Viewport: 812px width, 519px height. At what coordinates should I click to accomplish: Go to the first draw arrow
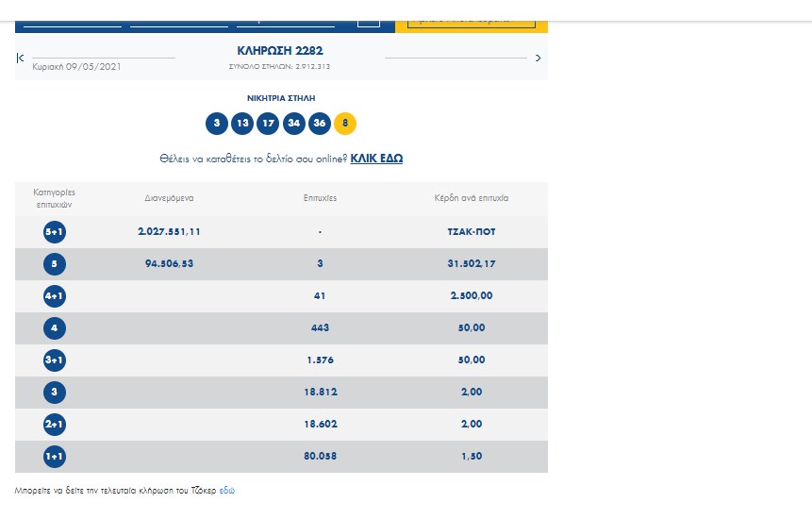[x=20, y=59]
